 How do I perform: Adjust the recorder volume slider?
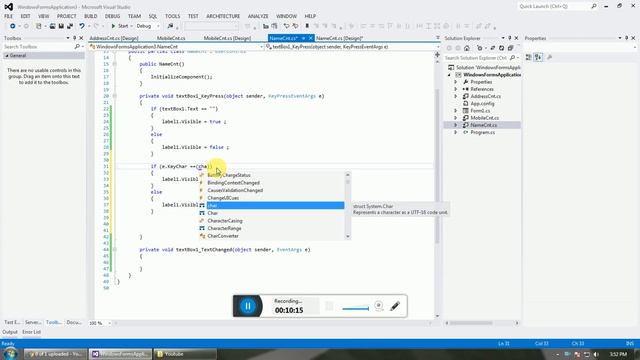[356, 309]
